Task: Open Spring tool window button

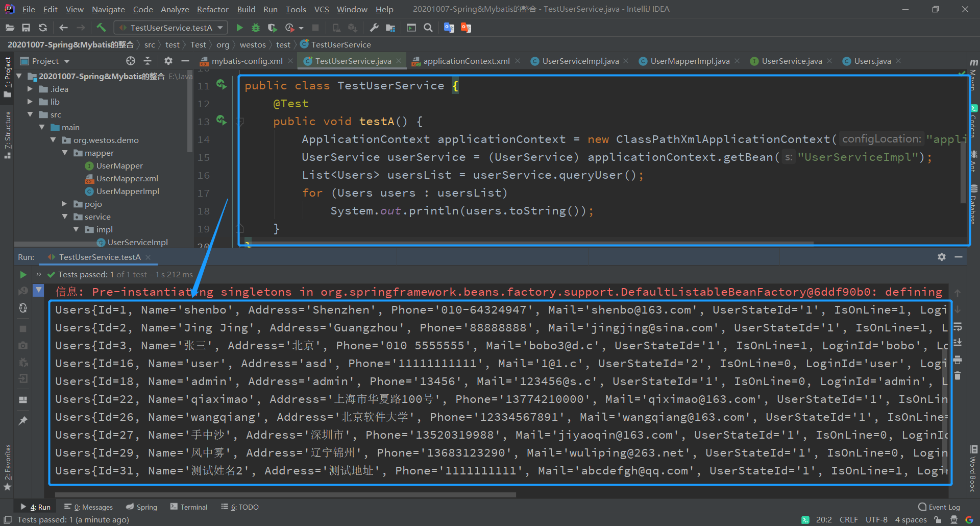Action: [141, 507]
